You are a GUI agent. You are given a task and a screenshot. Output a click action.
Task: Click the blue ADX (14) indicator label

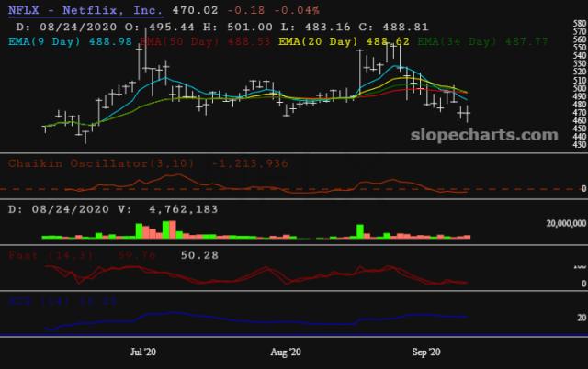[x=62, y=301]
